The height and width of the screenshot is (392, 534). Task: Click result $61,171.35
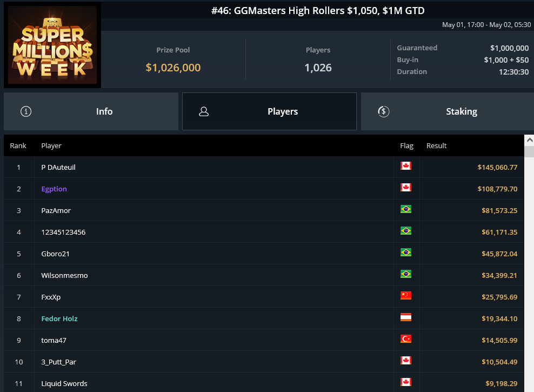[x=499, y=232]
